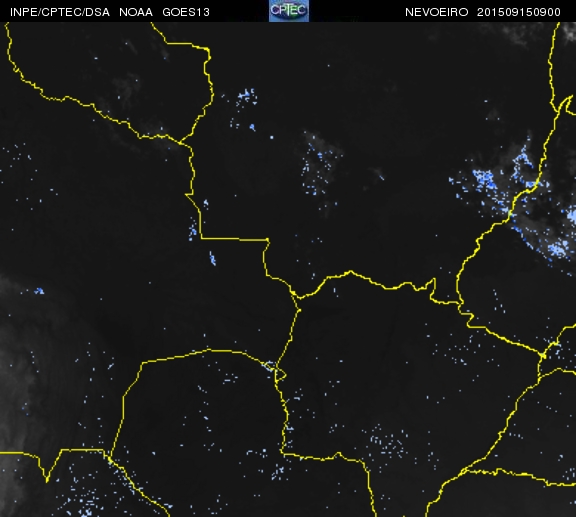The height and width of the screenshot is (517, 576).
Task: Click the elongated blue fog streak below horizontal border
Action: pos(213,258)
